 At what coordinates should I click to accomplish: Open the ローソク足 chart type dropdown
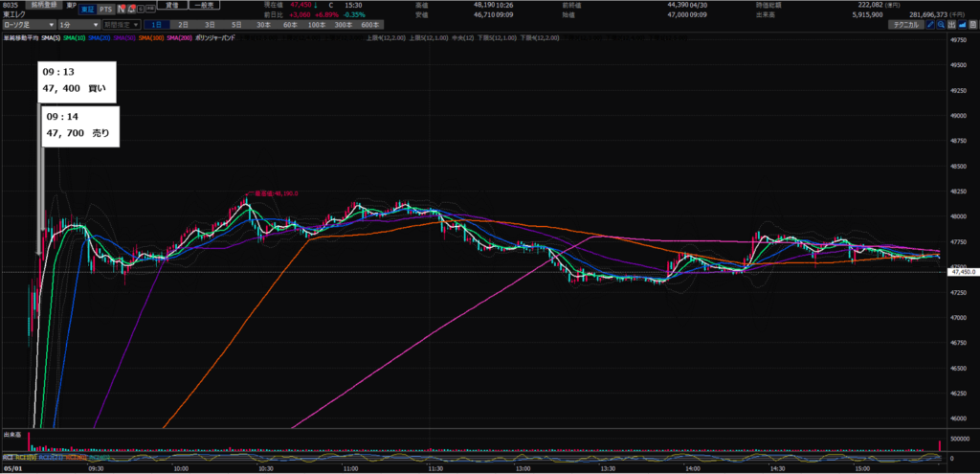tap(30, 24)
